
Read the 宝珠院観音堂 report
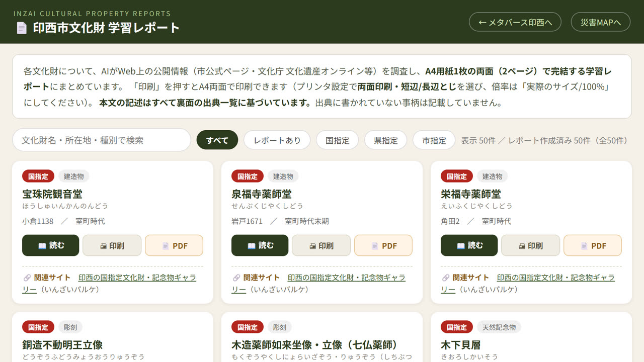click(51, 245)
